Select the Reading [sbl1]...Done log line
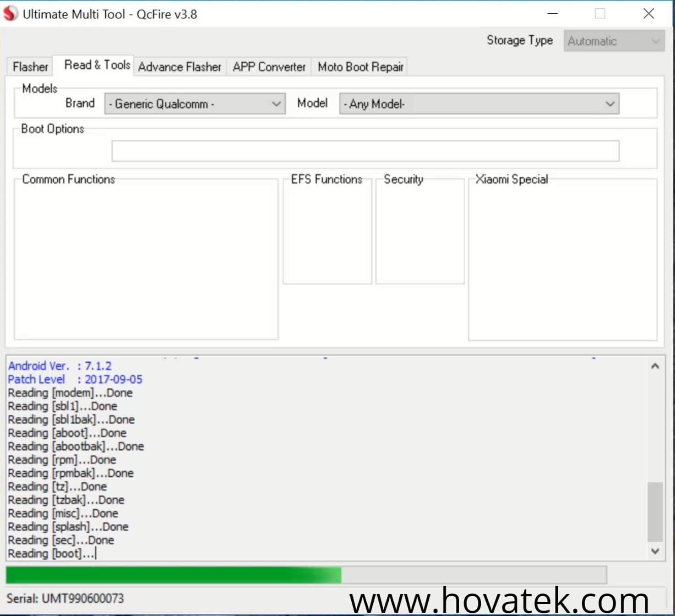 tap(63, 406)
